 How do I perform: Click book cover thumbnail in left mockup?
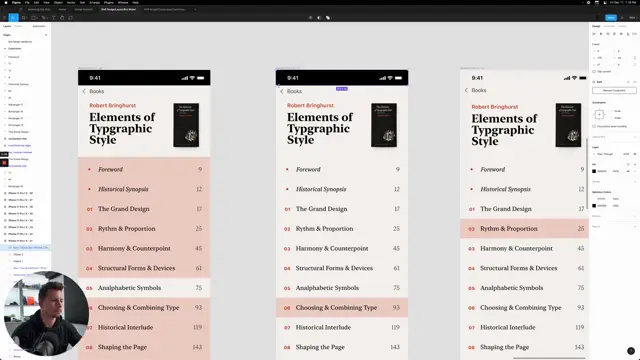186,125
